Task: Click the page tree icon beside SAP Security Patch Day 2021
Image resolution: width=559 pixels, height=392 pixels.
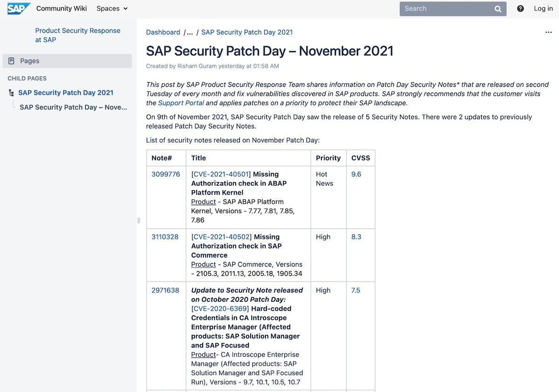Action: pyautogui.click(x=11, y=93)
